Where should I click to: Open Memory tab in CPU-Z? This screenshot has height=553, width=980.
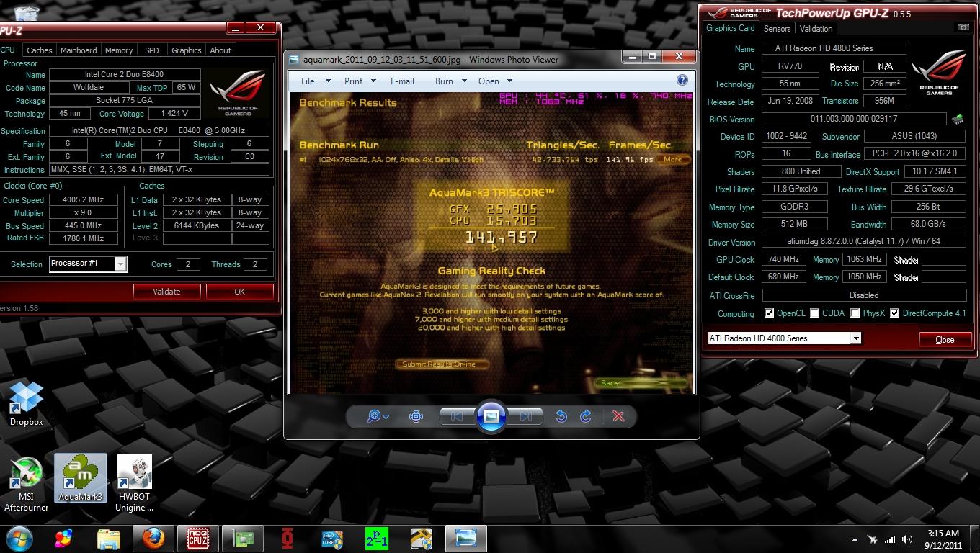click(x=119, y=50)
